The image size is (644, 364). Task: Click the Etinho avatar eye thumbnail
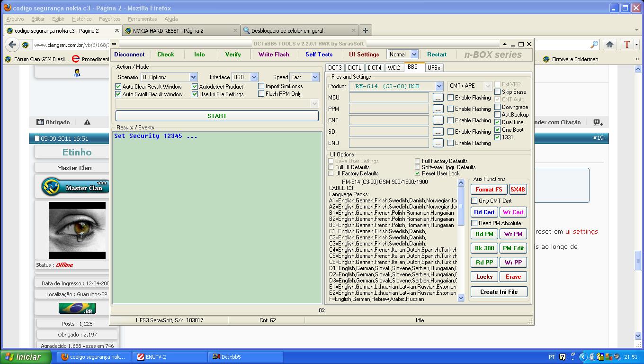(x=77, y=230)
